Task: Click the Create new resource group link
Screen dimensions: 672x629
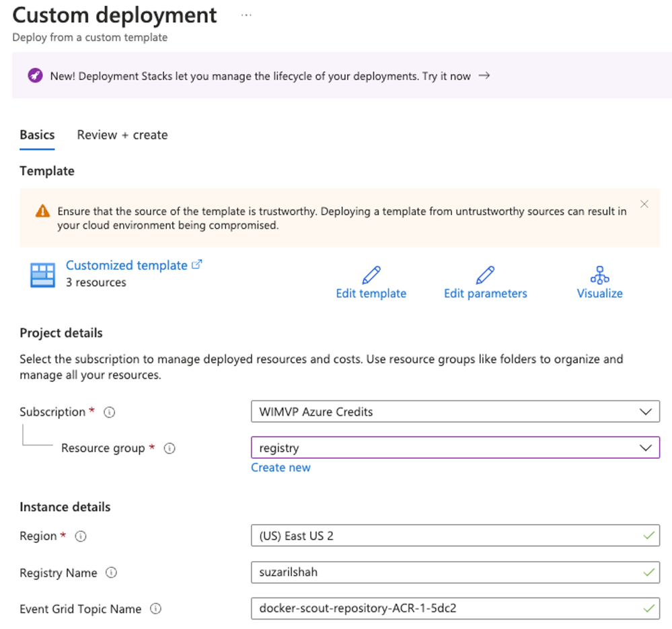Action: [281, 468]
